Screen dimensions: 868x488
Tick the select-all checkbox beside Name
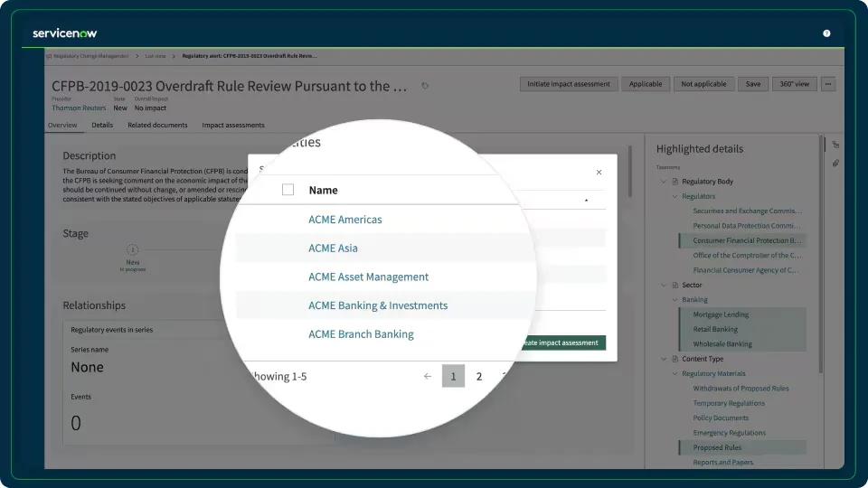[288, 189]
